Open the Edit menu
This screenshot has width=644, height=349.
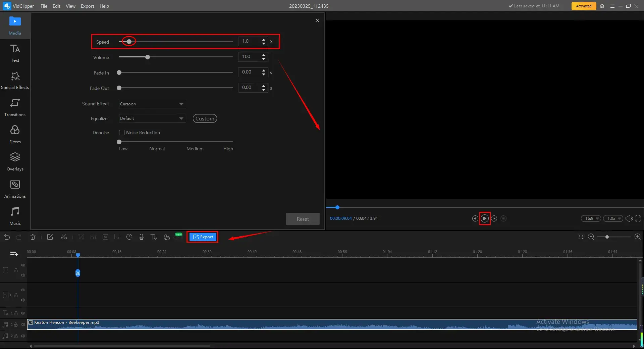point(56,6)
